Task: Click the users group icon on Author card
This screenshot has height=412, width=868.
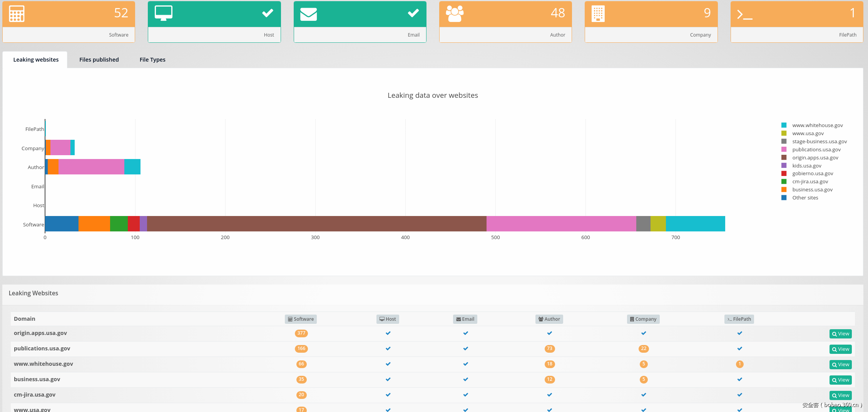Action: 455,14
